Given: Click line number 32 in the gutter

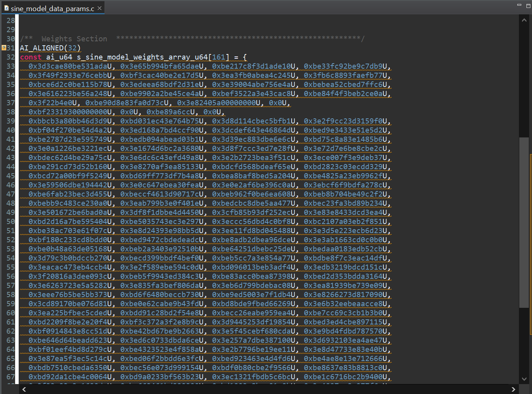Looking at the screenshot, I should point(11,57).
